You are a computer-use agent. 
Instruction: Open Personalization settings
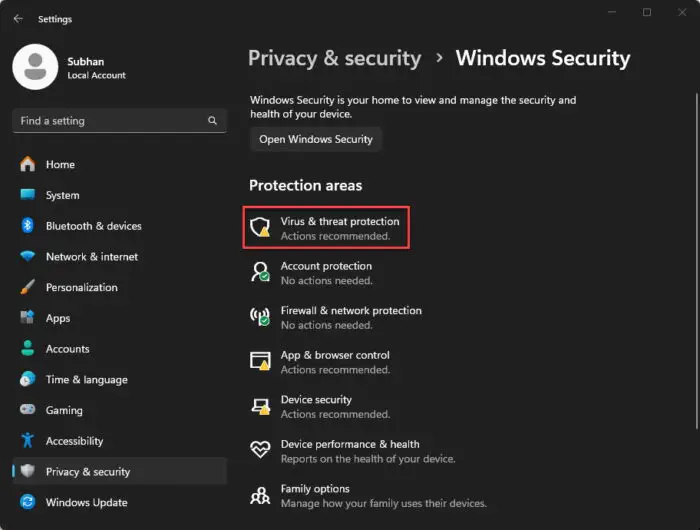(120, 287)
